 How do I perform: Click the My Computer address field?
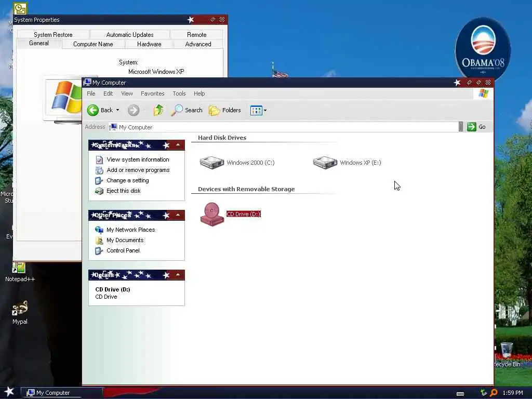[283, 127]
